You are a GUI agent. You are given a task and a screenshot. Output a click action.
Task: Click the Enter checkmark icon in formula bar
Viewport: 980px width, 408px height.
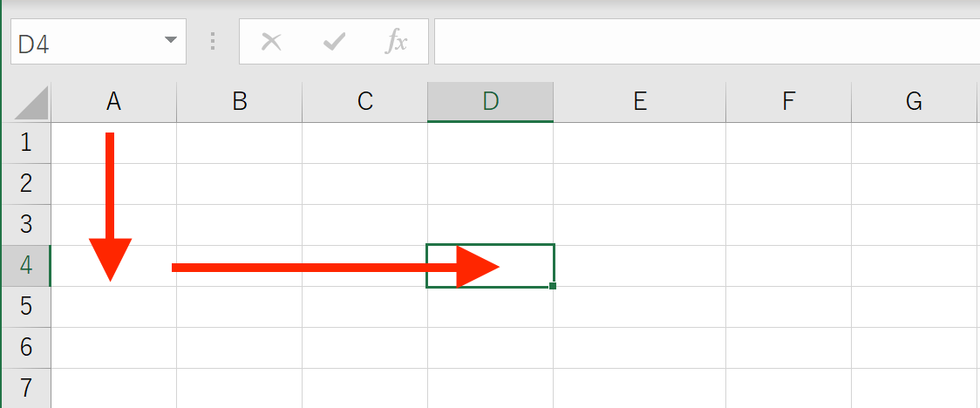335,42
